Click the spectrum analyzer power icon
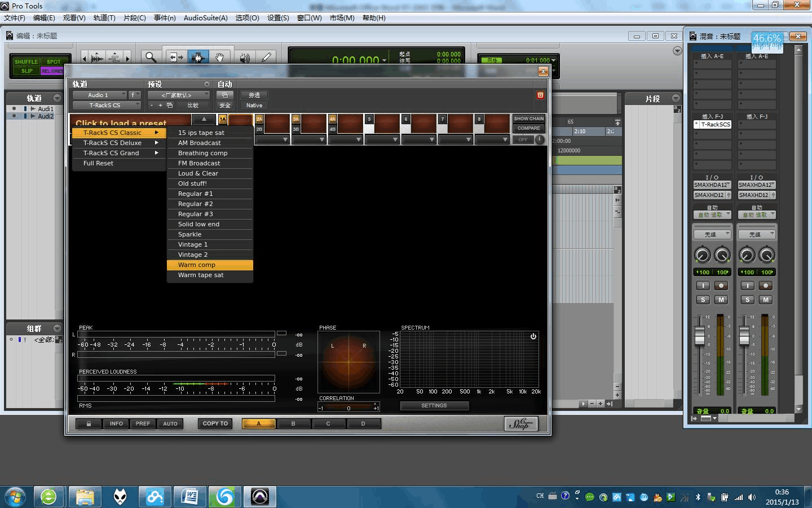This screenshot has width=812, height=508. pos(533,336)
